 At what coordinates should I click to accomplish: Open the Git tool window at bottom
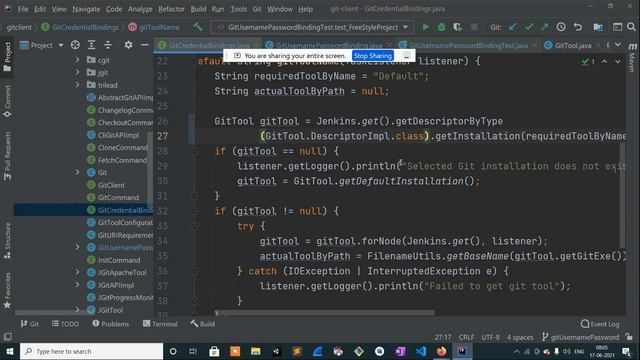(x=29, y=324)
